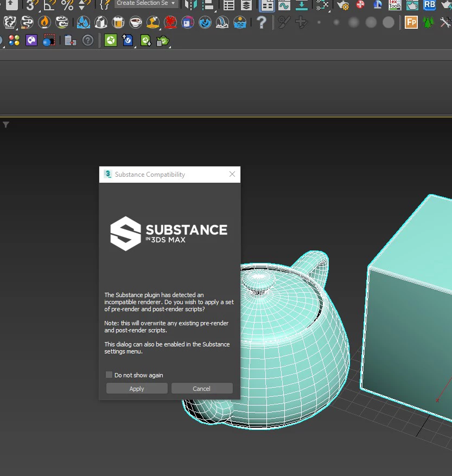Open Edit Named Selection Sets (braces icon)
This screenshot has height=476, width=452.
tap(105, 5)
